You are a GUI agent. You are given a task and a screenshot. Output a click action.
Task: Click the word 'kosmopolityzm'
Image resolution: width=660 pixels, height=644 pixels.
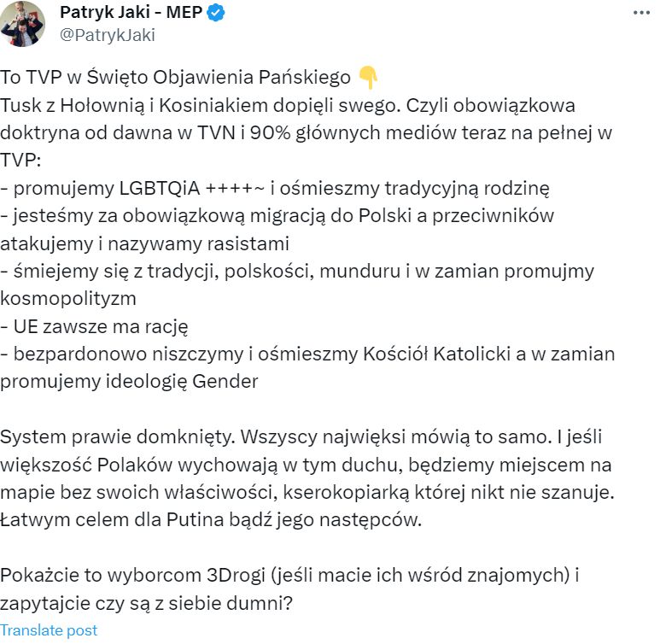[x=68, y=299]
